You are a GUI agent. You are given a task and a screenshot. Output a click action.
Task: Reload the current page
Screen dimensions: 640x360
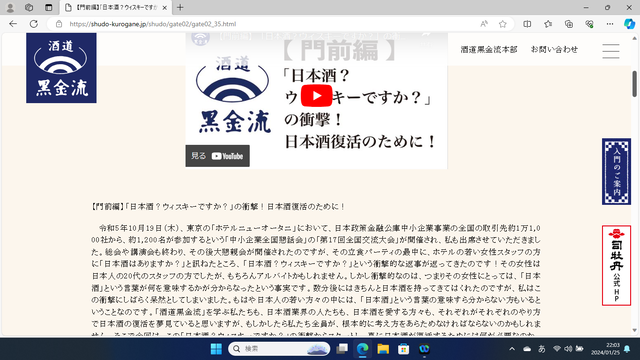coord(33,24)
